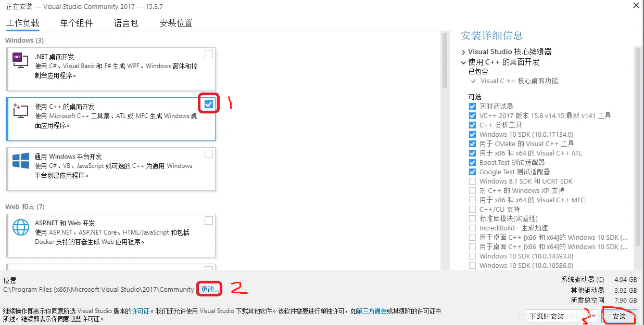Image resolution: width=644 pixels, height=325 pixels.
Task: Disable the C++ 分析工具 checkbox
Action: coord(472,125)
